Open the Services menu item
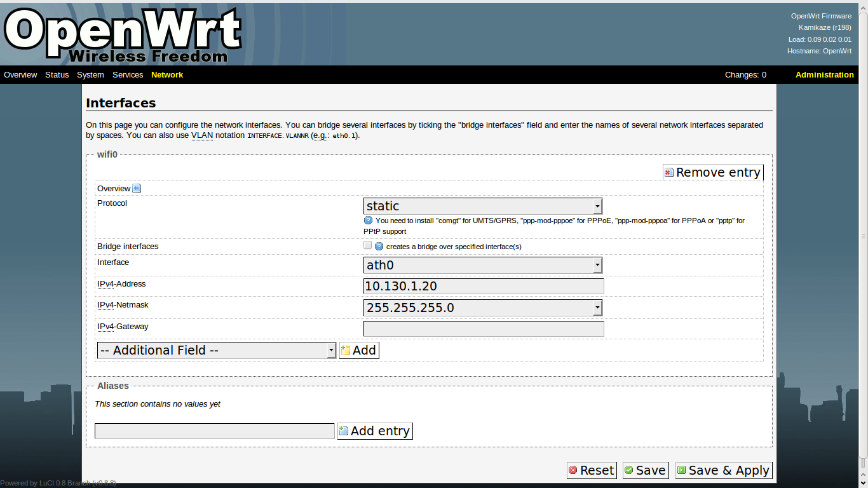Image resolution: width=868 pixels, height=488 pixels. coord(128,75)
